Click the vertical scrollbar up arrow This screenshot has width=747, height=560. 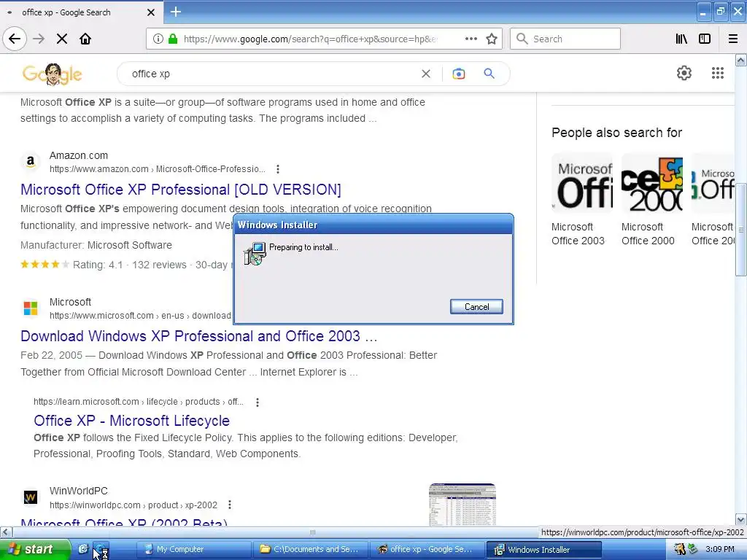pos(741,60)
